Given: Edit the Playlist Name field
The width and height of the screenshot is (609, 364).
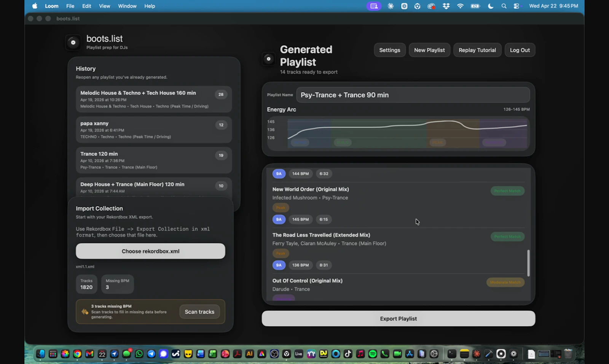Looking at the screenshot, I should 413,95.
